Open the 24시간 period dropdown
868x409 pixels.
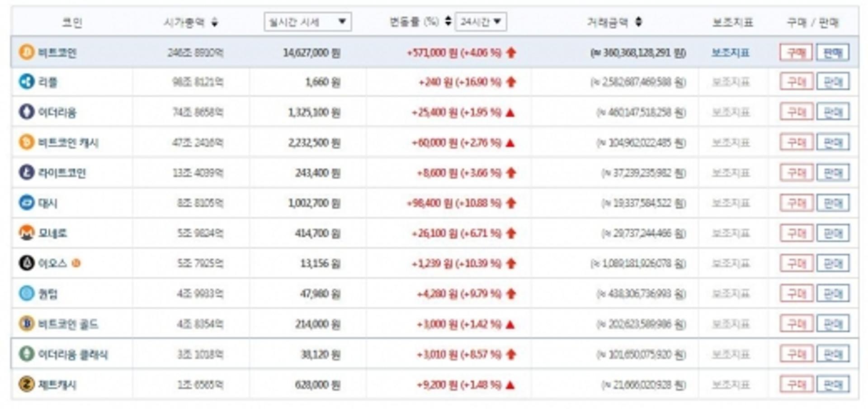click(x=481, y=22)
